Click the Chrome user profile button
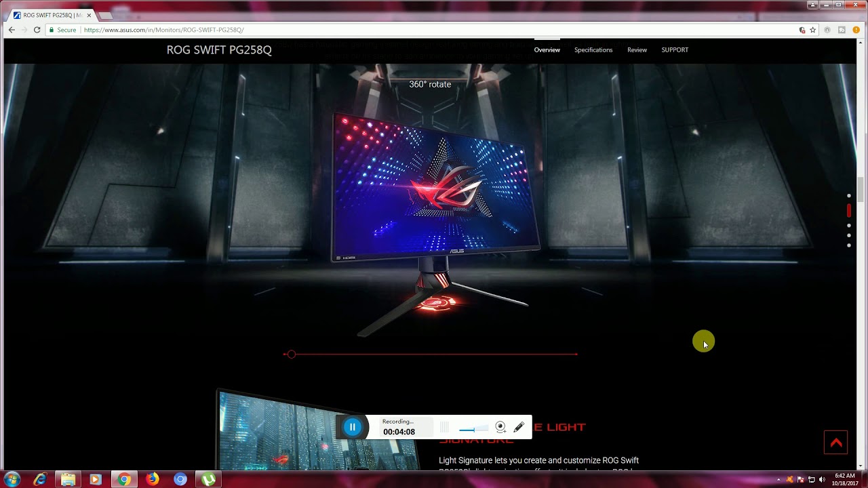 [812, 5]
